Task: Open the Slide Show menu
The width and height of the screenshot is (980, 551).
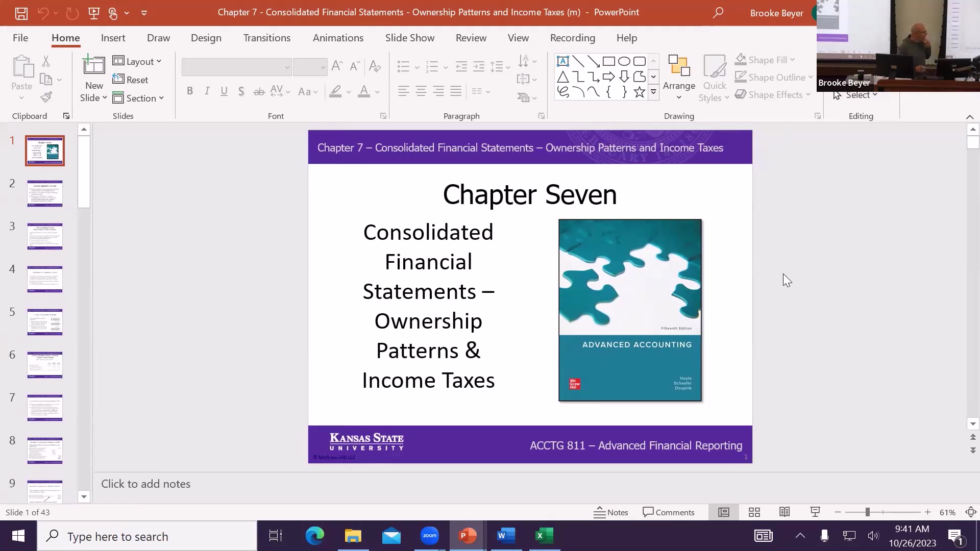Action: [x=410, y=38]
